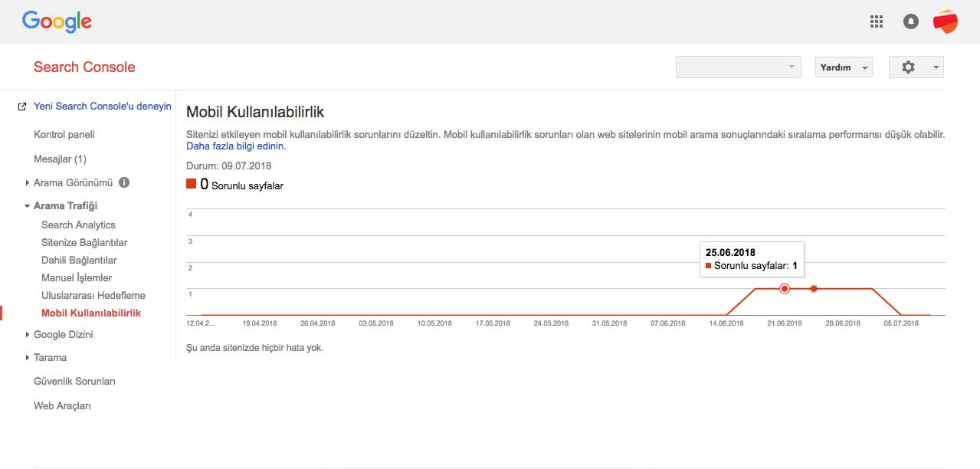
Task: Click the Durum: 09.07.2018 status text
Action: pyautogui.click(x=228, y=166)
